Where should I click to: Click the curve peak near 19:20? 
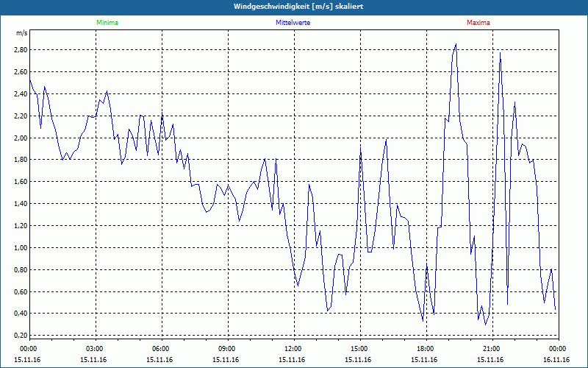pyautogui.click(x=456, y=44)
